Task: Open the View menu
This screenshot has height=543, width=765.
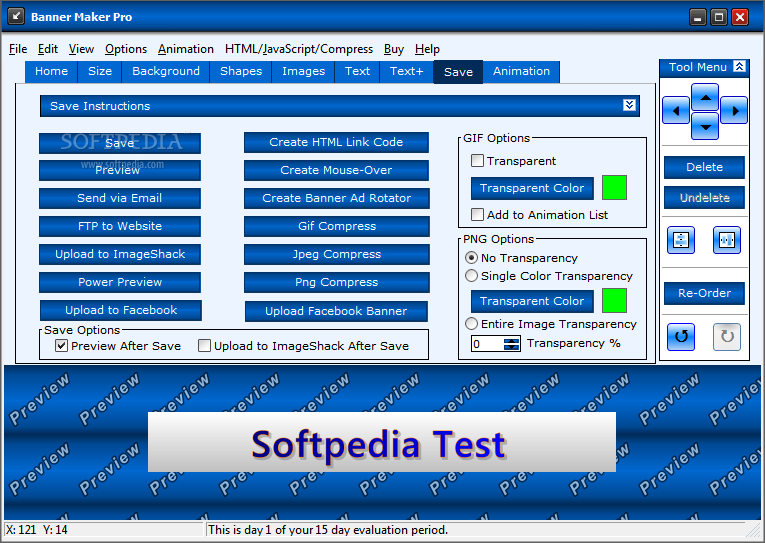Action: [81, 49]
